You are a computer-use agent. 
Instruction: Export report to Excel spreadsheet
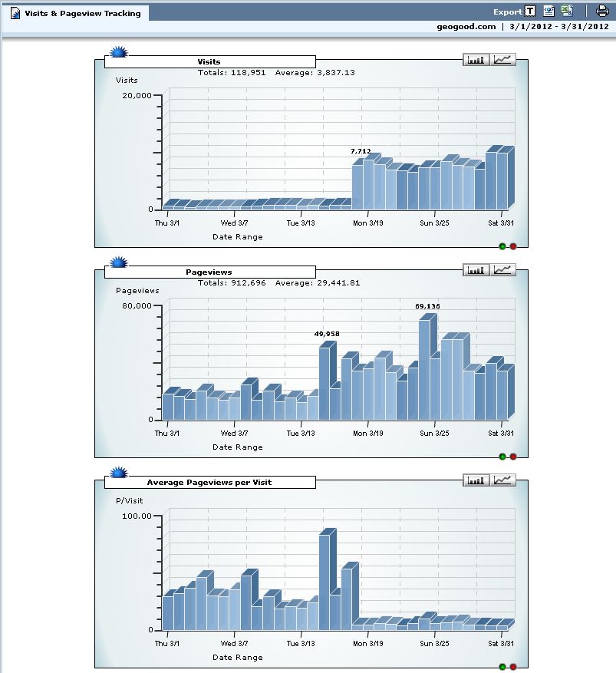pos(566,12)
